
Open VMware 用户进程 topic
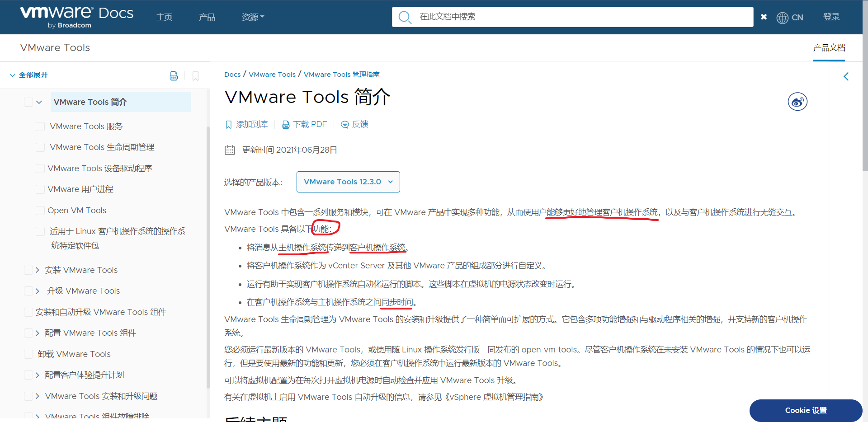tap(80, 189)
